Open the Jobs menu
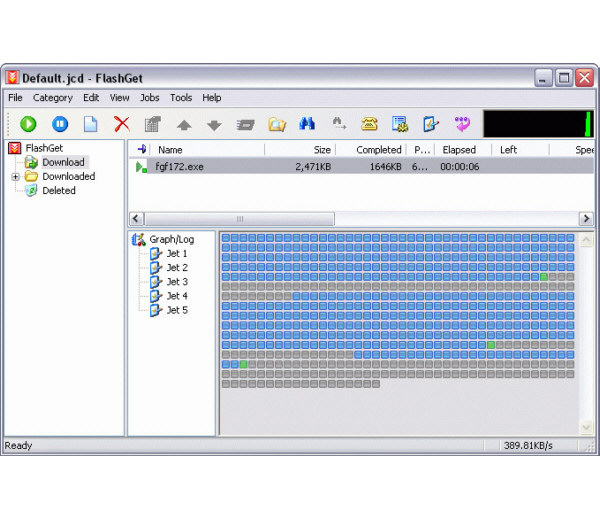600x520 pixels. pyautogui.click(x=149, y=98)
